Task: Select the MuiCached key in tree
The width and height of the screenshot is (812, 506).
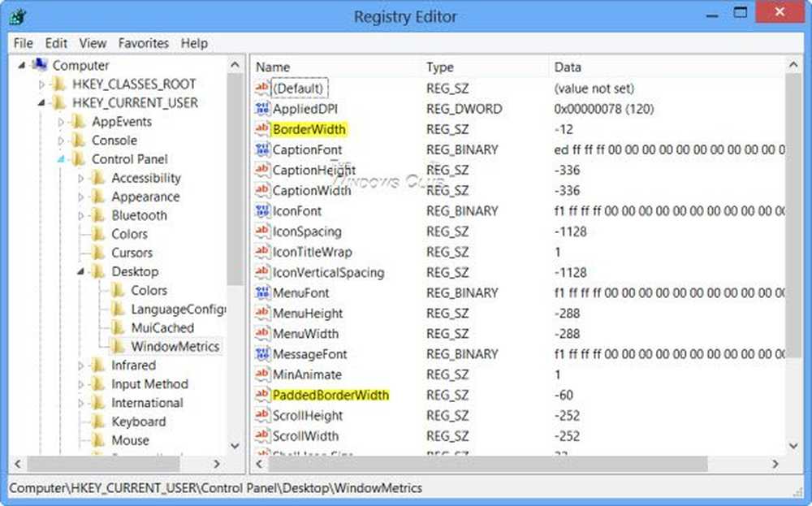Action: click(162, 328)
